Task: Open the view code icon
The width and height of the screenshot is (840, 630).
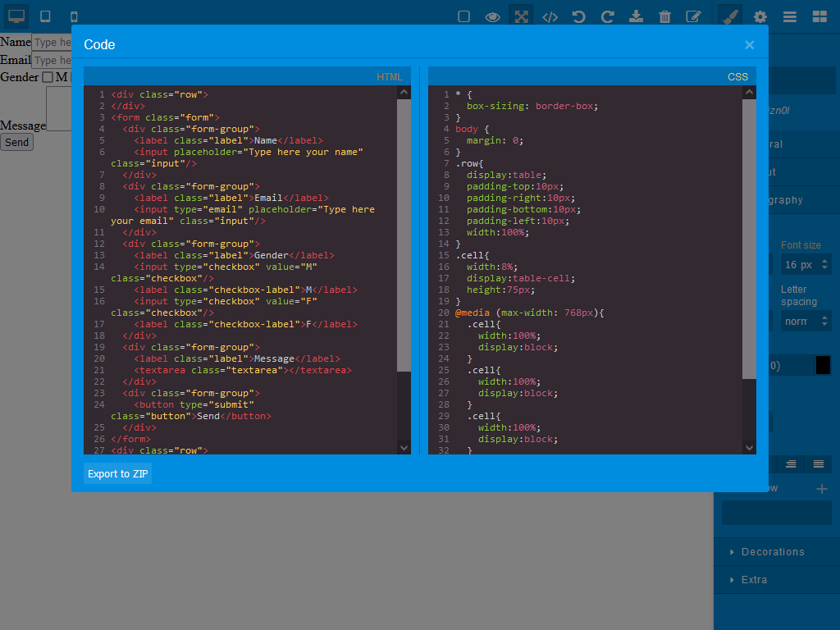Action: [x=550, y=17]
